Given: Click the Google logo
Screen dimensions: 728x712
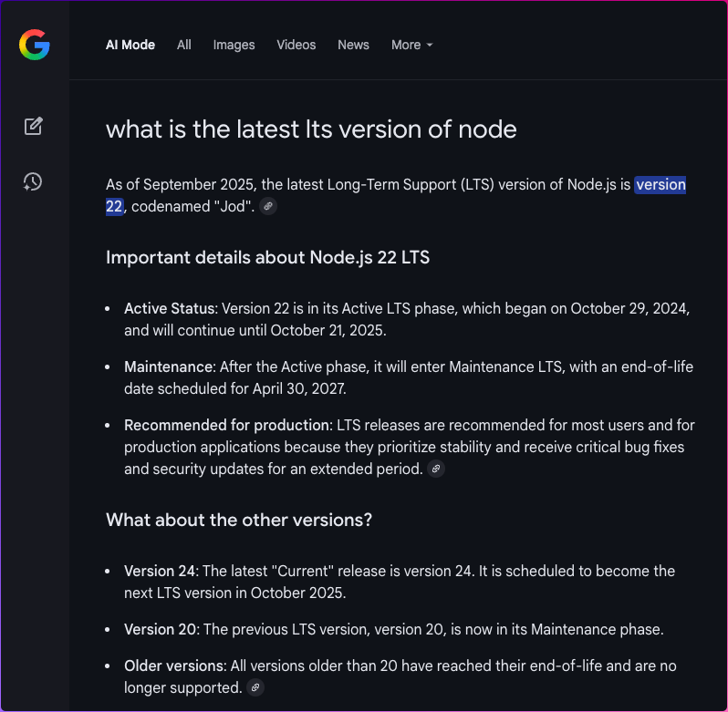Looking at the screenshot, I should coord(35,45).
